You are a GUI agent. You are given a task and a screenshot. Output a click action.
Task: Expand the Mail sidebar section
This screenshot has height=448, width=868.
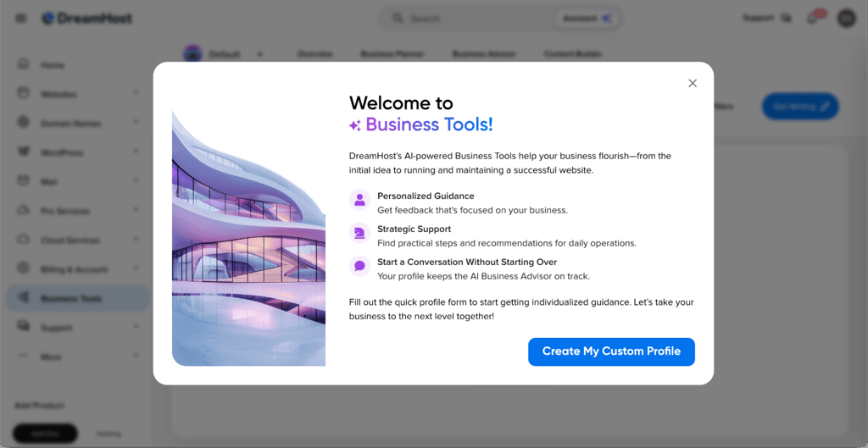coord(136,181)
